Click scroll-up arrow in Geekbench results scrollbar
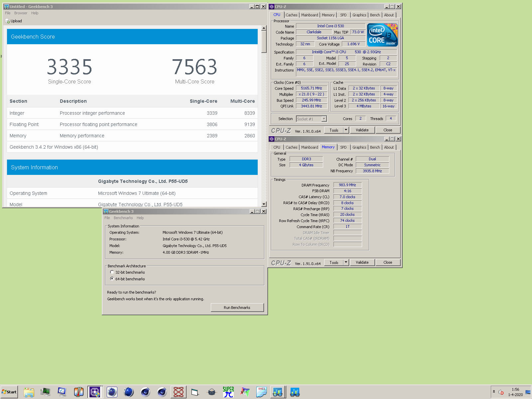 (x=264, y=28)
